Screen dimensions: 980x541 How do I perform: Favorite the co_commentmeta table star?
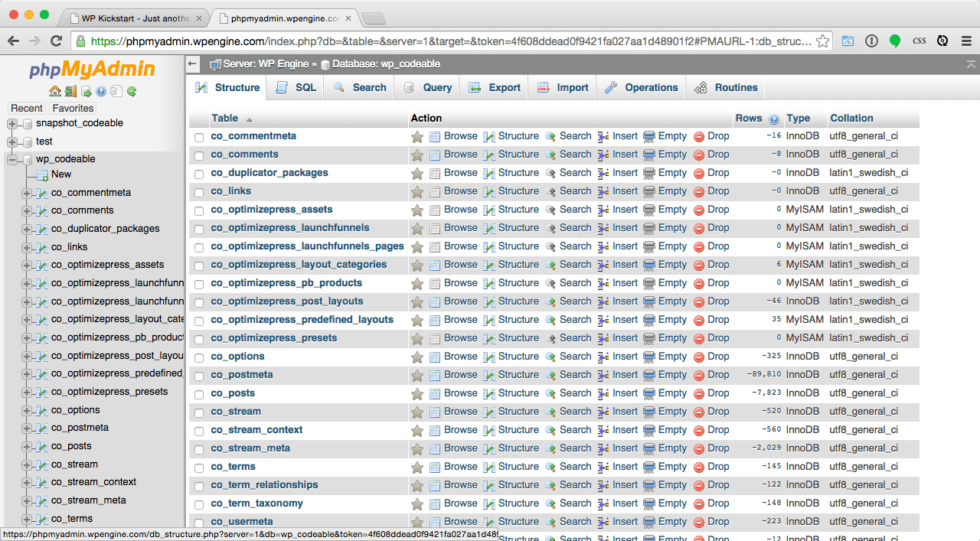(417, 137)
